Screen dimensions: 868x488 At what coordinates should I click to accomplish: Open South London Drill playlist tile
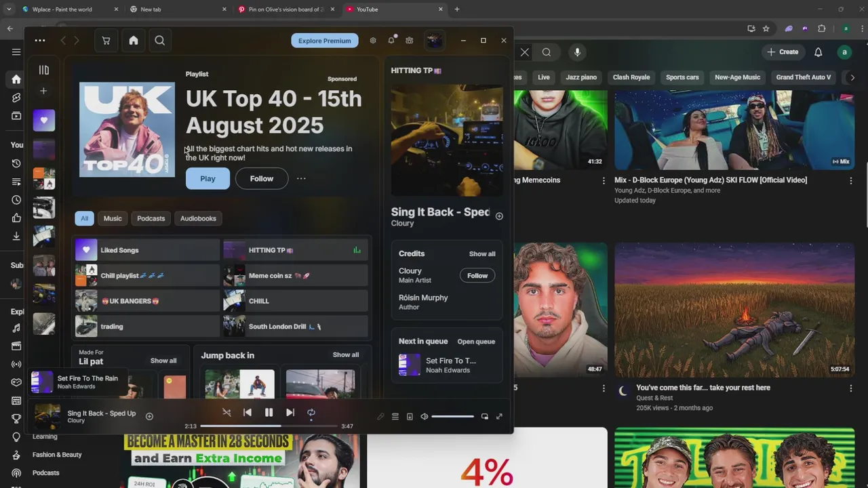296,327
